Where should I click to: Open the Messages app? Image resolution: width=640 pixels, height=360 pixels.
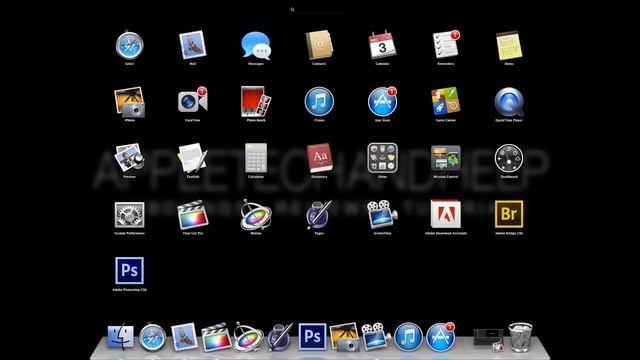pos(256,46)
